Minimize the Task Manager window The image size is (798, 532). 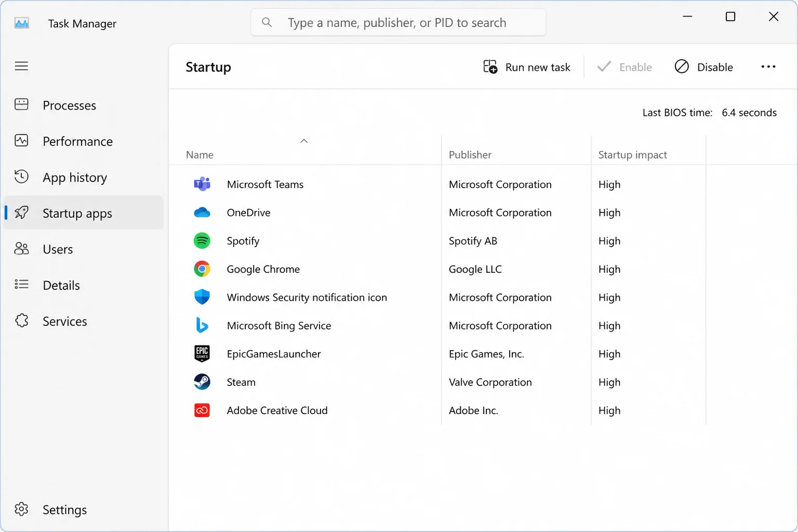[687, 17]
